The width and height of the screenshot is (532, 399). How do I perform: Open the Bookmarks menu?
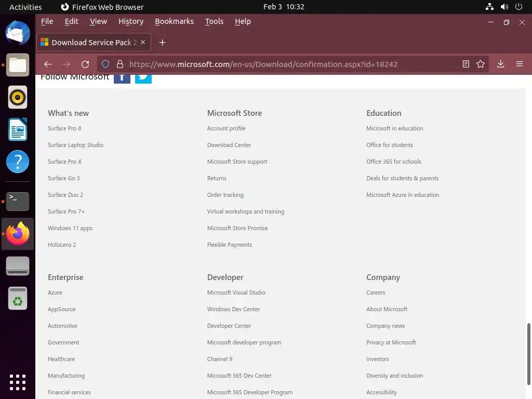175,21
